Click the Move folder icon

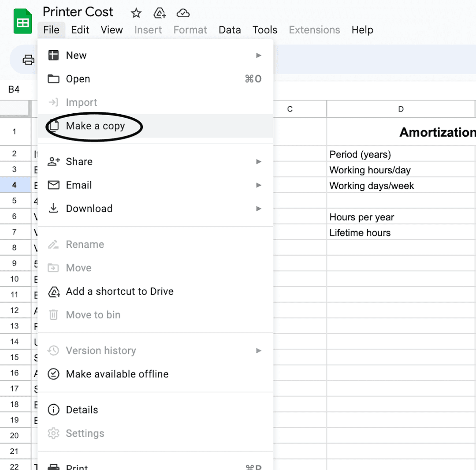coord(53,268)
